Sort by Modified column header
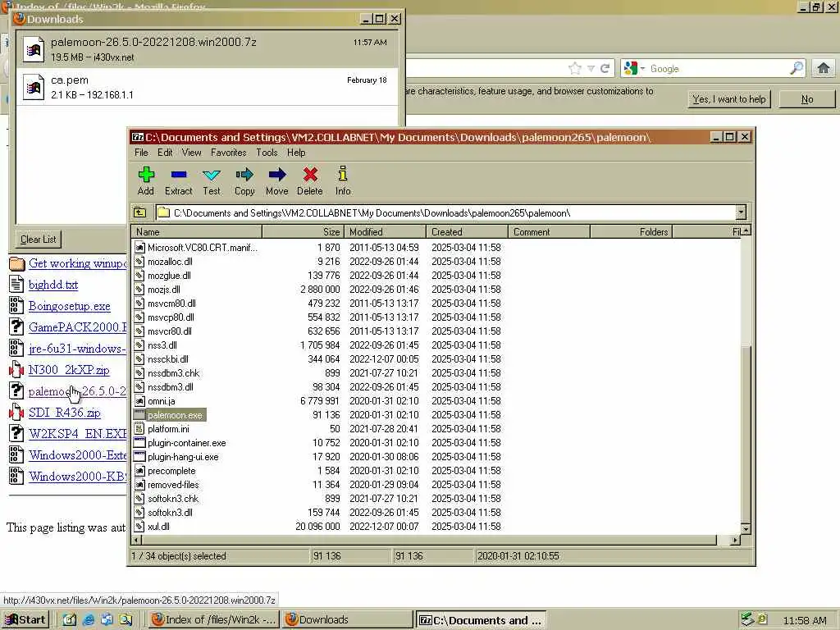The width and height of the screenshot is (840, 630). tap(386, 232)
